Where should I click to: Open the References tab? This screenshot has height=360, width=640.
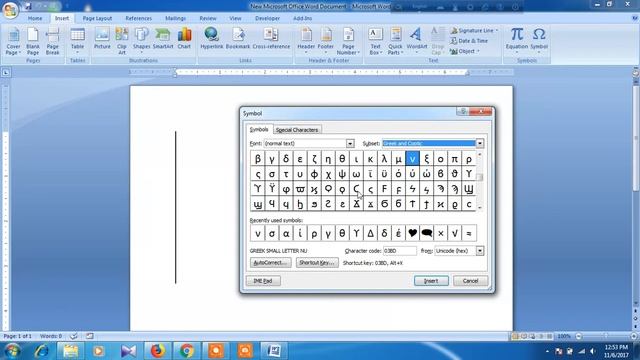point(138,18)
